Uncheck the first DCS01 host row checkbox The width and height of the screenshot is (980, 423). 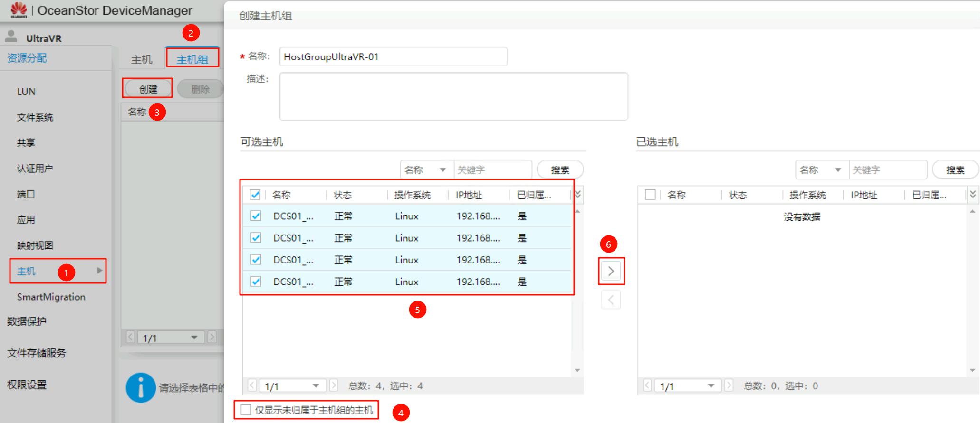[256, 216]
